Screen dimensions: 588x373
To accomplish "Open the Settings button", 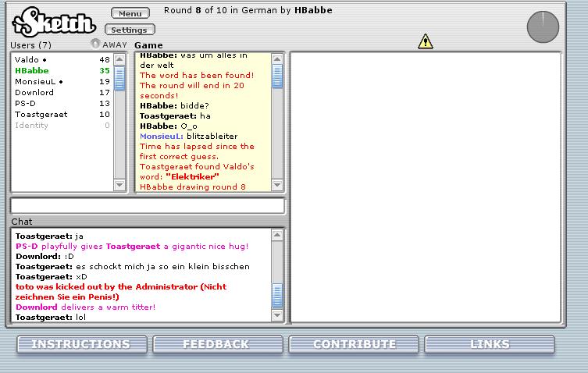I will 130,30.
